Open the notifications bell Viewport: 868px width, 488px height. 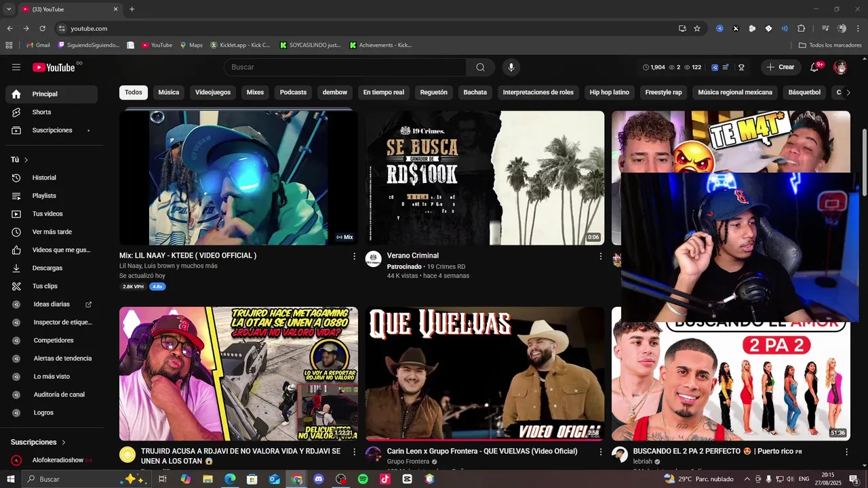(x=814, y=67)
